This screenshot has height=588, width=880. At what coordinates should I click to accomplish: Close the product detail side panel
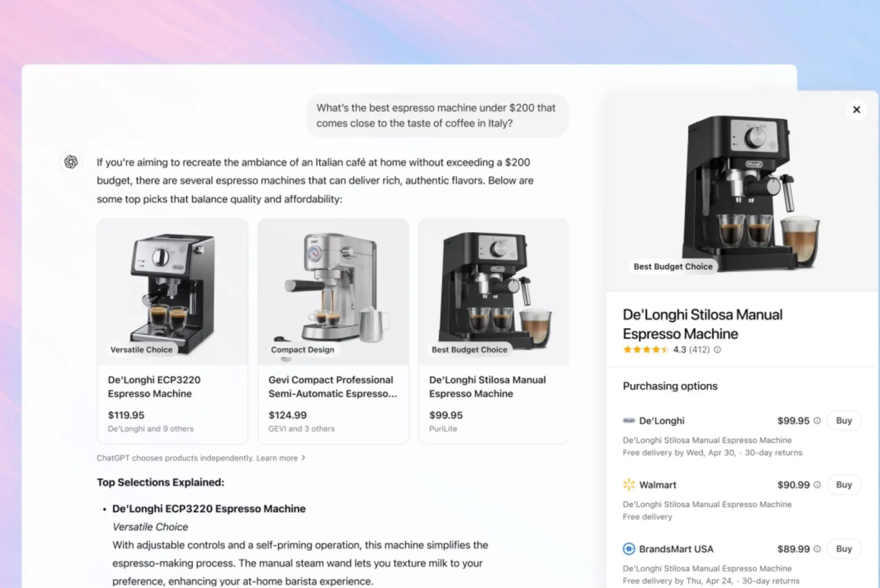click(x=856, y=110)
